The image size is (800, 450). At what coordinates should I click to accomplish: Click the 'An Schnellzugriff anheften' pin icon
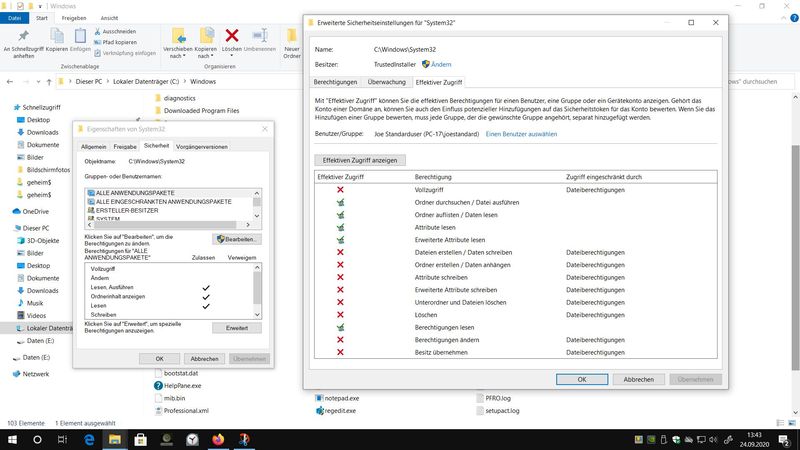23,36
